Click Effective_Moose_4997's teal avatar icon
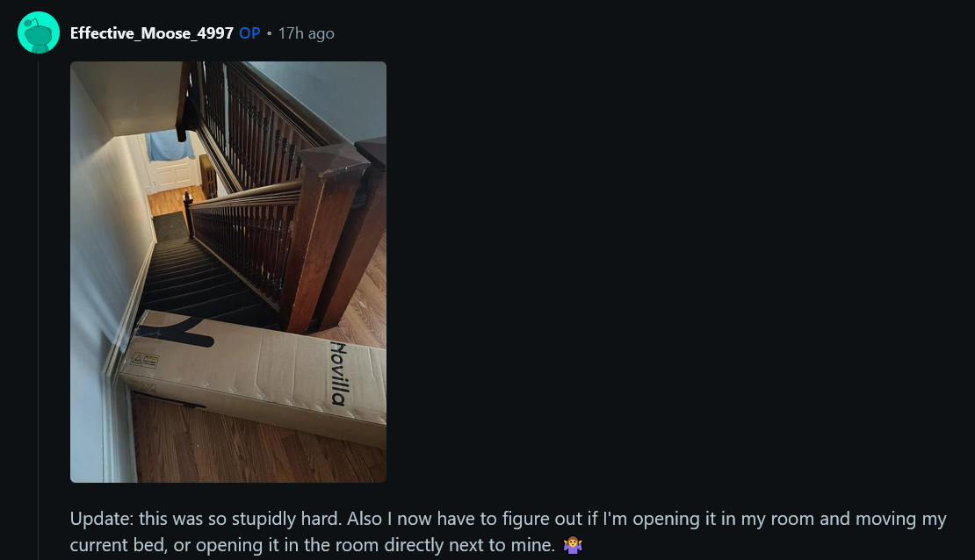Image resolution: width=975 pixels, height=560 pixels. pyautogui.click(x=39, y=32)
